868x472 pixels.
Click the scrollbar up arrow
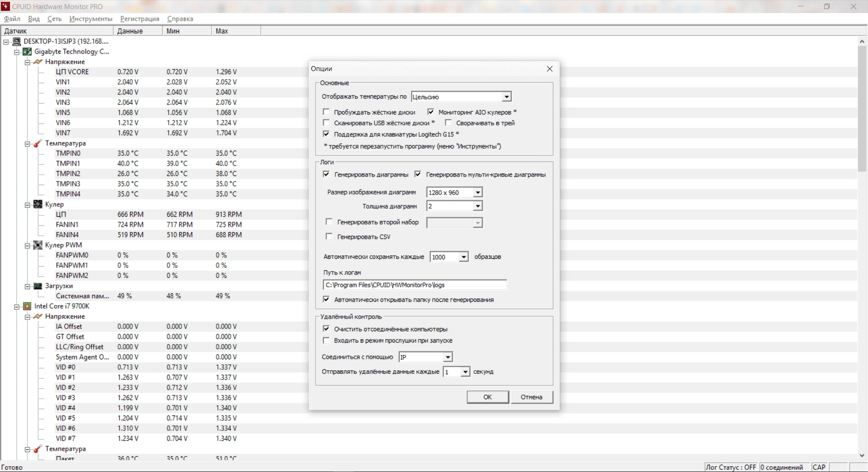pyautogui.click(x=862, y=41)
